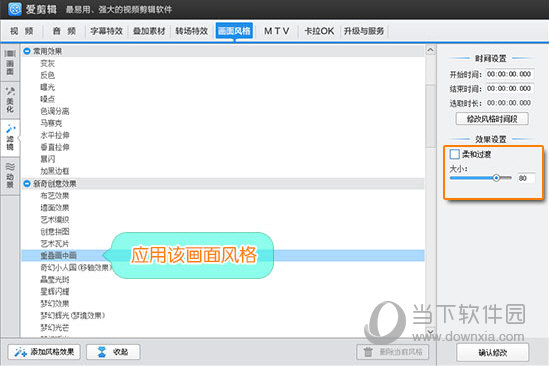Select the 马赛克 effect
This screenshot has width=549, height=366.
coord(51,123)
